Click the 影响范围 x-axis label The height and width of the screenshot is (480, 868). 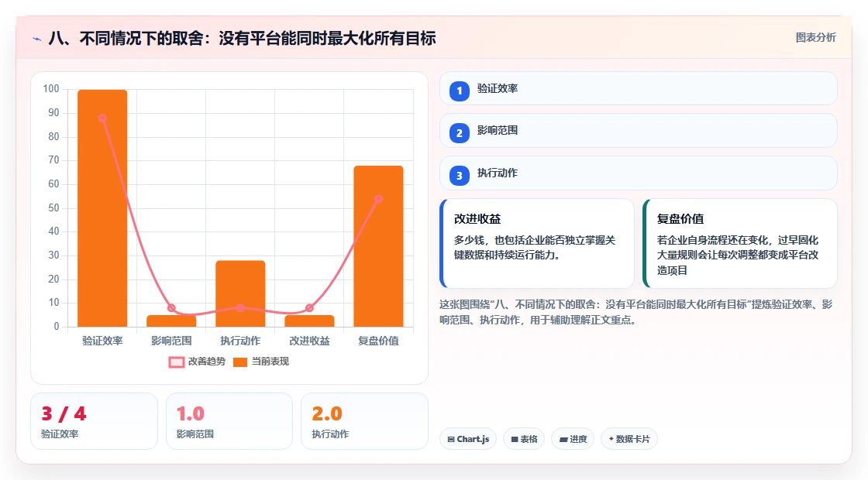tap(171, 341)
